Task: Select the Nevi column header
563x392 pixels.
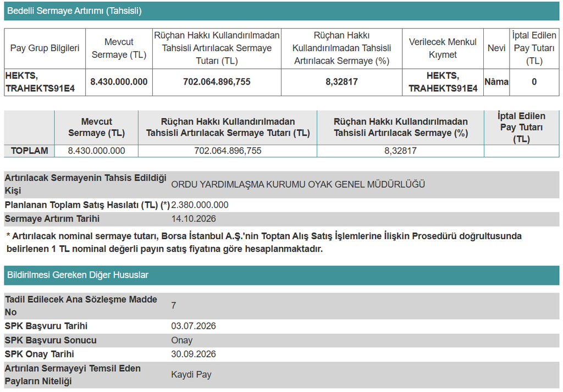Action: (x=496, y=48)
